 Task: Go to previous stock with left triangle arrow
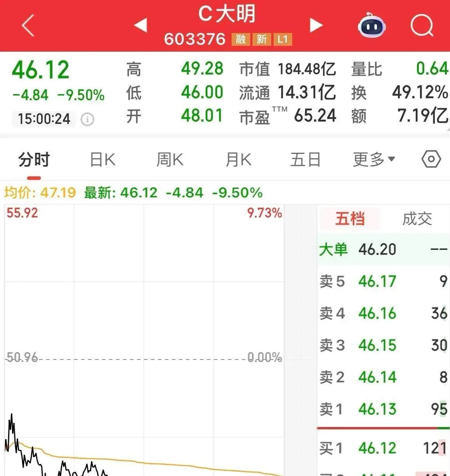click(x=141, y=25)
